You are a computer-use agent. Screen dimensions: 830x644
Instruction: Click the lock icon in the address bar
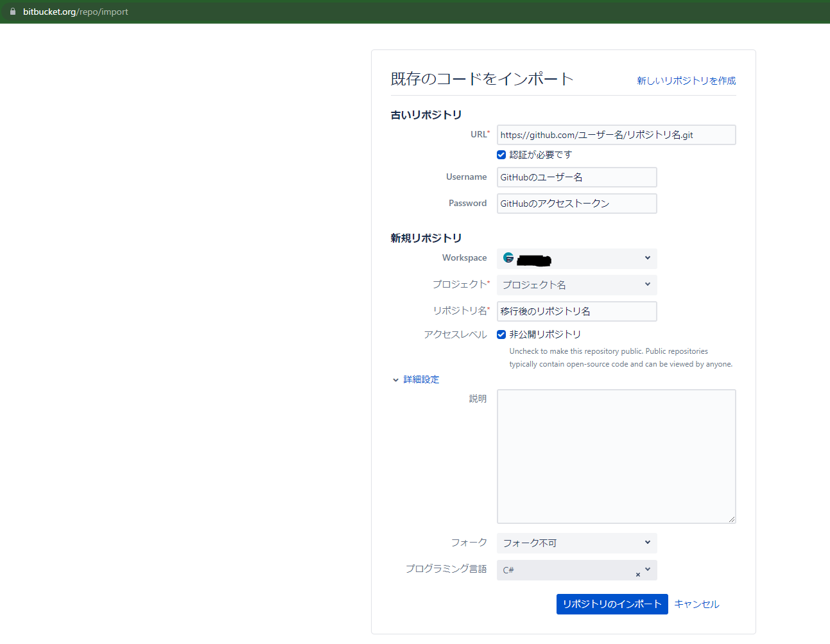tap(12, 12)
